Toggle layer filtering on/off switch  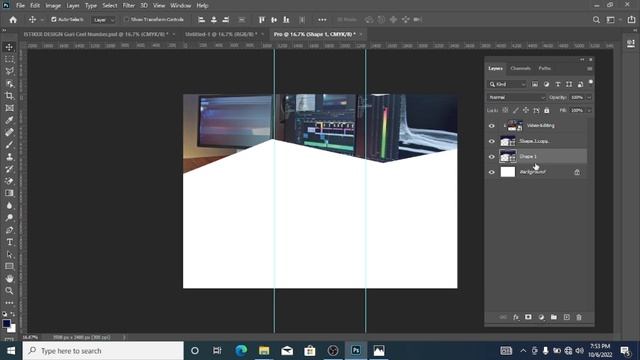[590, 82]
